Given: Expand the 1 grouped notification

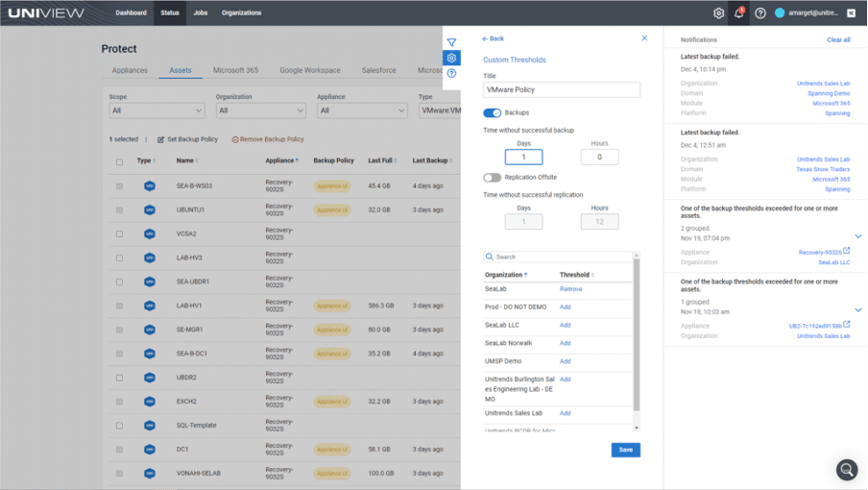Looking at the screenshot, I should [x=858, y=310].
